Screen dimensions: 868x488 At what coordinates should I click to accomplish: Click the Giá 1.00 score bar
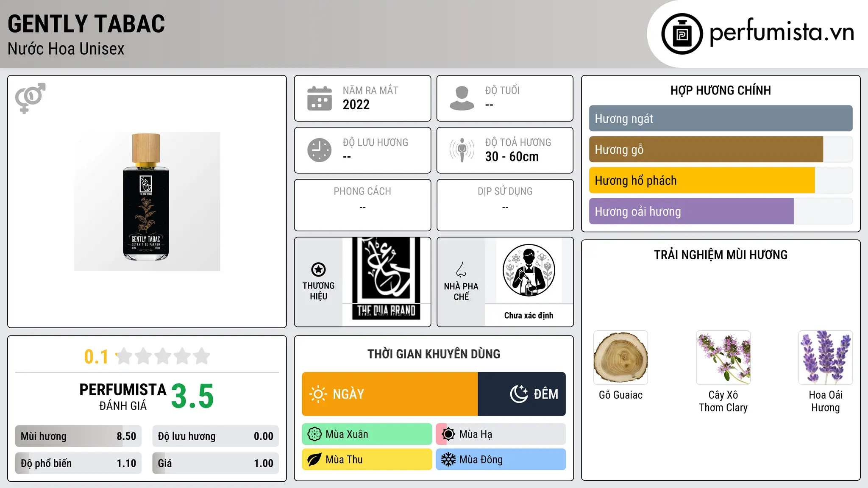pos(216,463)
